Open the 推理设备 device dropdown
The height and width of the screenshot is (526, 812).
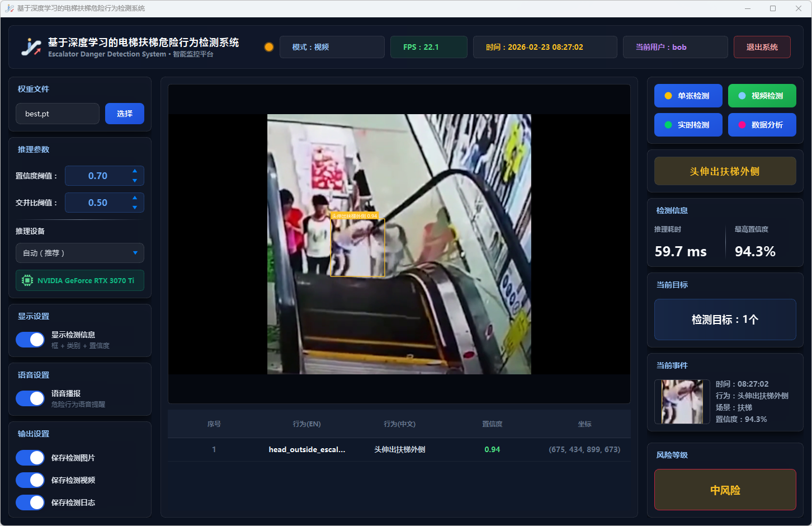pyautogui.click(x=80, y=253)
